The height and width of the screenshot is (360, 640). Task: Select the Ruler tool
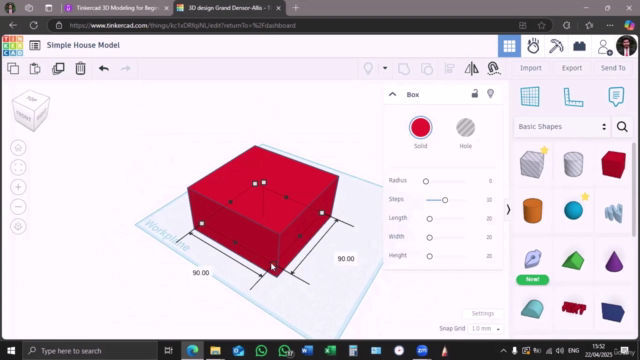pos(573,97)
